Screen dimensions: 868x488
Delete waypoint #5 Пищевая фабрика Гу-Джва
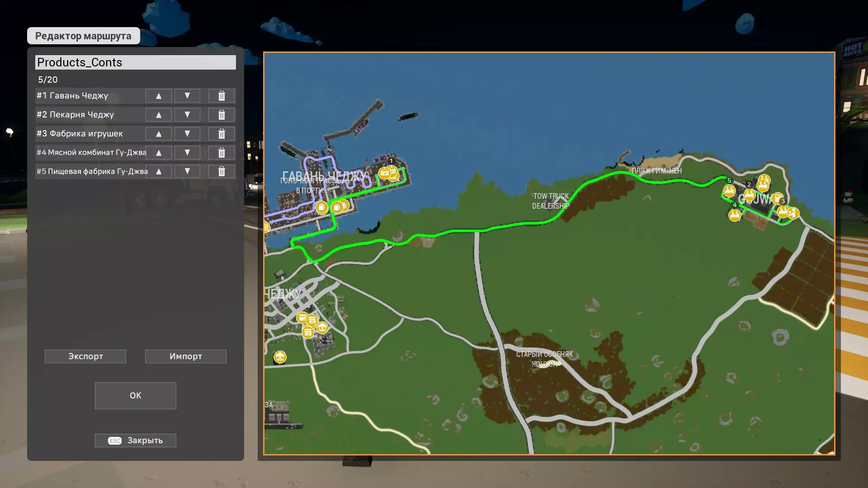[x=222, y=172]
